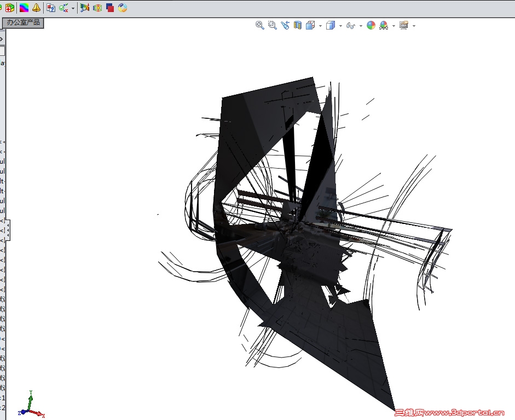Click the box with red cross icon
This screenshot has width=515, height=420.
(10, 8)
